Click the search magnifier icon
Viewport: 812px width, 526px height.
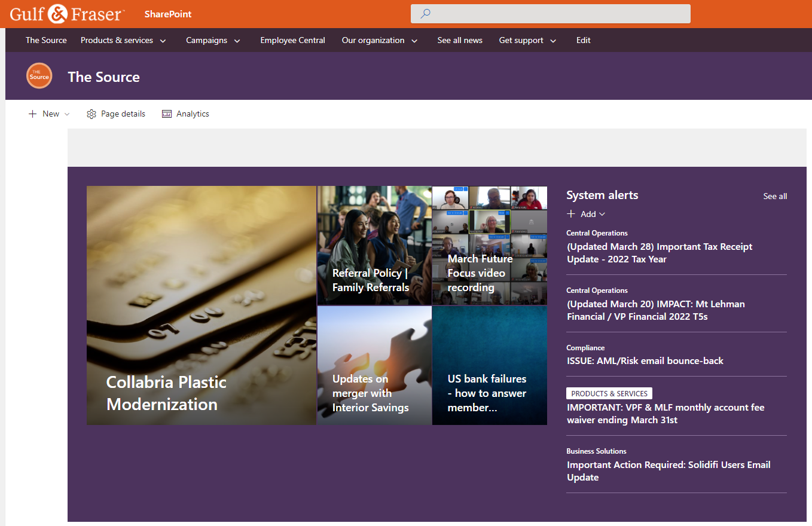425,14
